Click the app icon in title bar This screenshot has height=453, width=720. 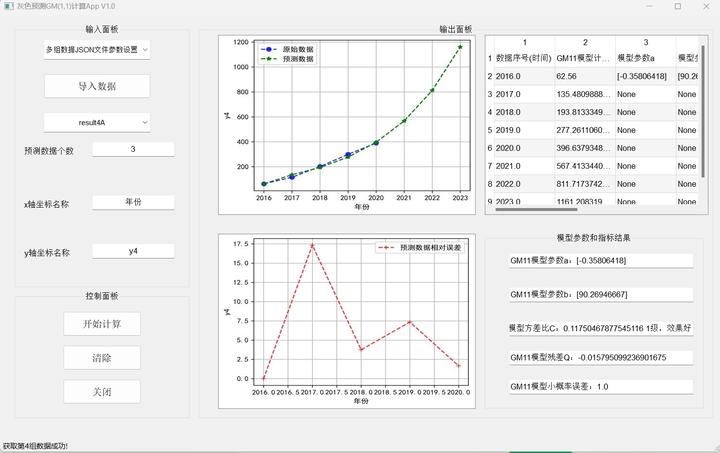pos(8,6)
